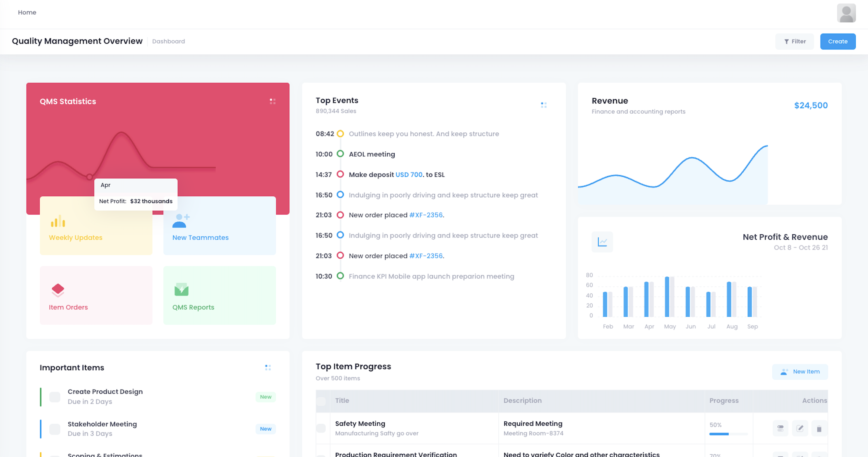Click the New Teammates person-plus icon
The image size is (868, 457).
[181, 221]
